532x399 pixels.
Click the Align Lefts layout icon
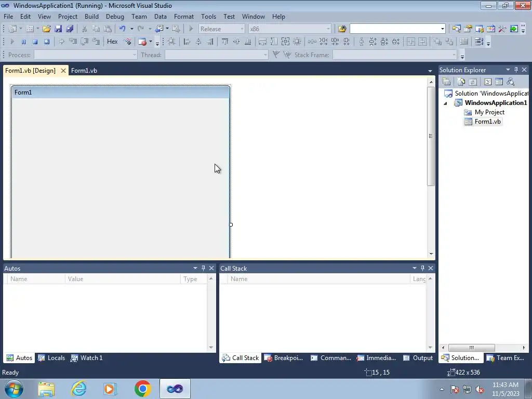(x=187, y=42)
